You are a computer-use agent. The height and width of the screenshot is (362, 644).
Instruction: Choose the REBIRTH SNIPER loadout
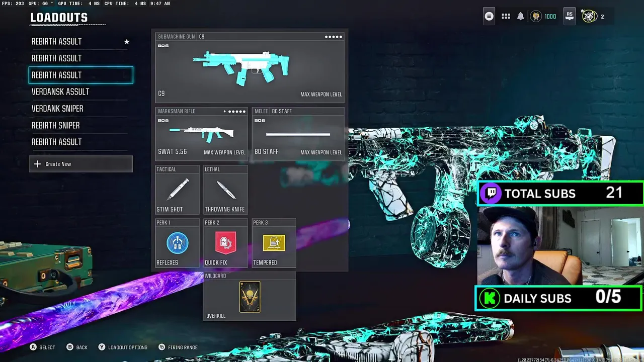[x=80, y=125]
